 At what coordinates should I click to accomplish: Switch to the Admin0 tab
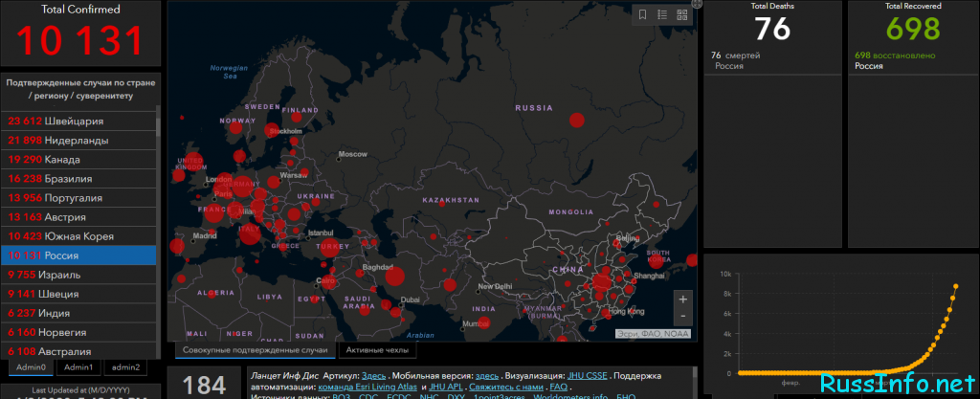(32, 367)
